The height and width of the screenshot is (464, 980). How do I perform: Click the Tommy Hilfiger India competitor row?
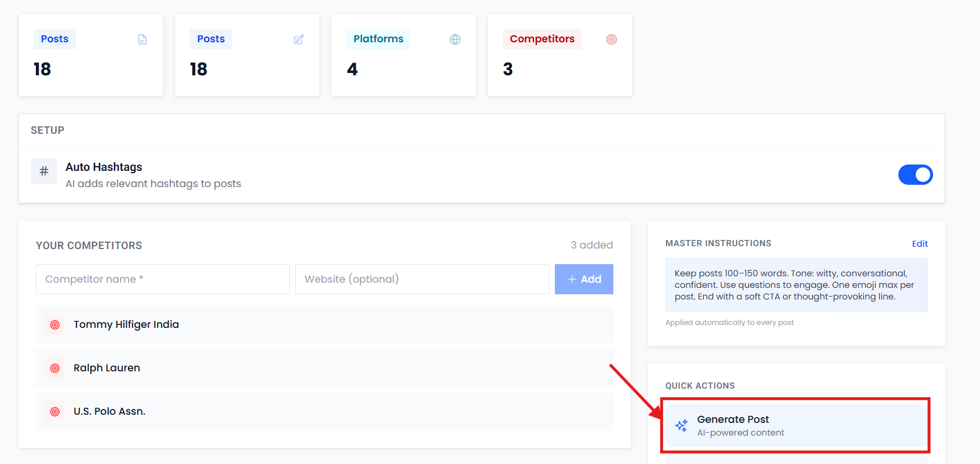324,325
